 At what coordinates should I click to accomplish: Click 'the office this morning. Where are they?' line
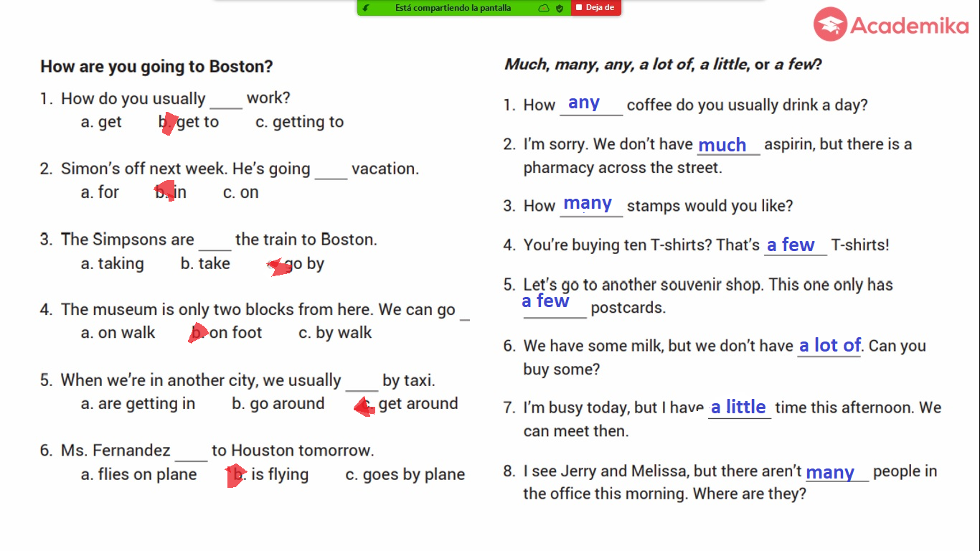[x=664, y=494]
